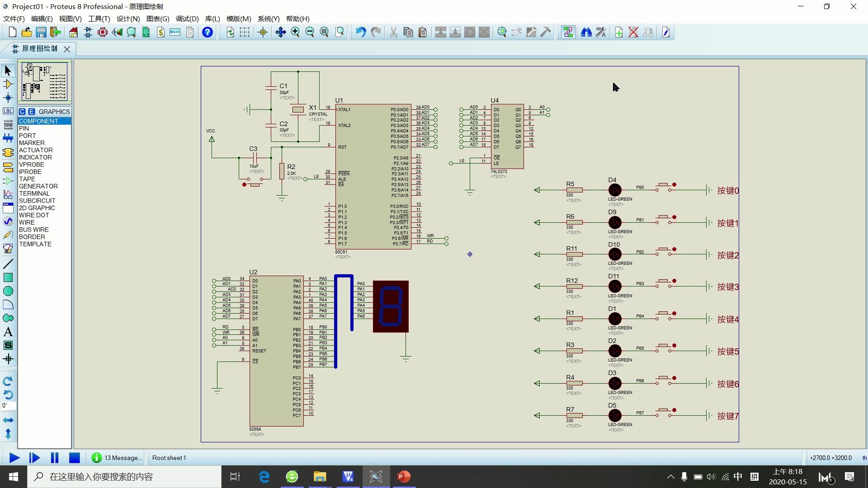Click the blue Help question icon
The image size is (868, 488).
pos(208,32)
